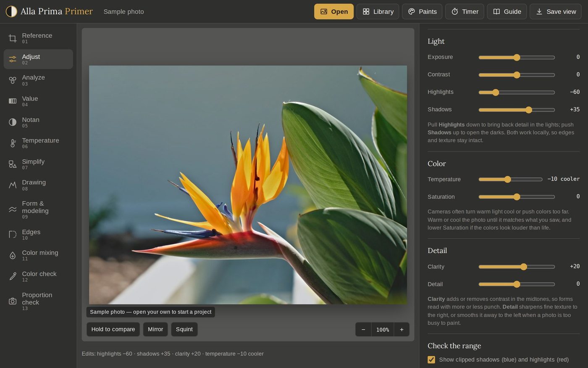Viewport: 588px width, 368px height.
Task: Open the Value scale icon step
Action: pyautogui.click(x=13, y=101)
